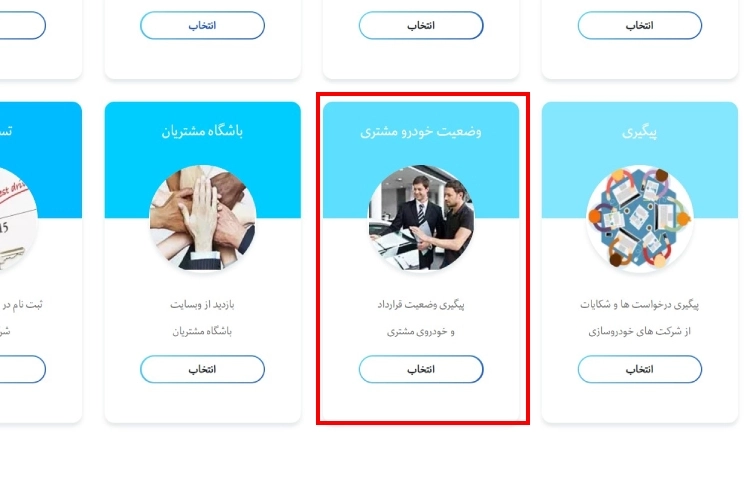
Task: Click the از شرکت های خودروسازی text line
Action: pyautogui.click(x=640, y=331)
